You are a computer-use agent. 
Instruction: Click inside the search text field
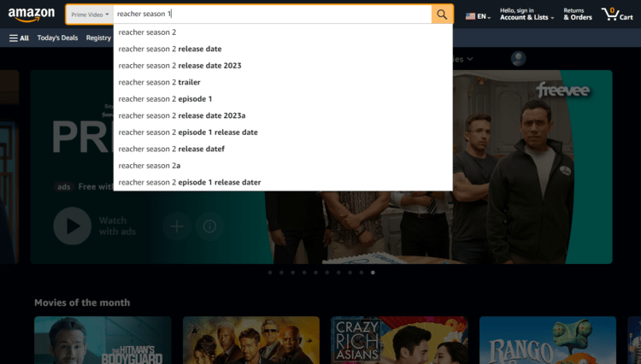[273, 15]
